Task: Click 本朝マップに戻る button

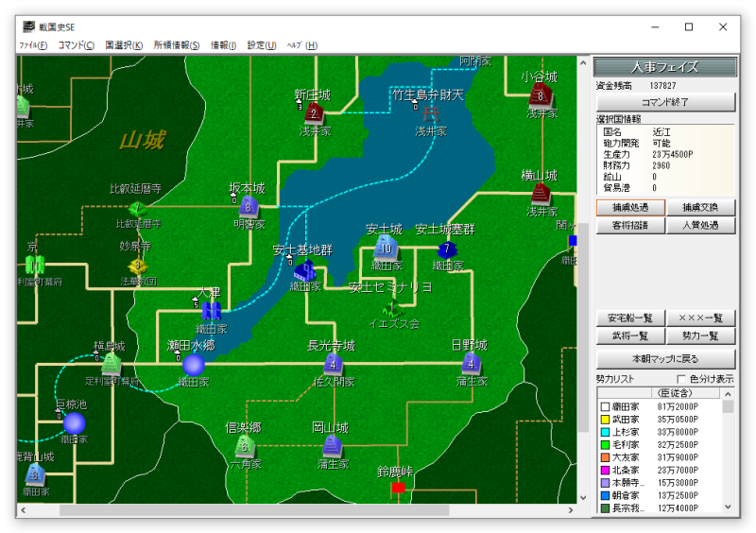Action: tap(665, 359)
